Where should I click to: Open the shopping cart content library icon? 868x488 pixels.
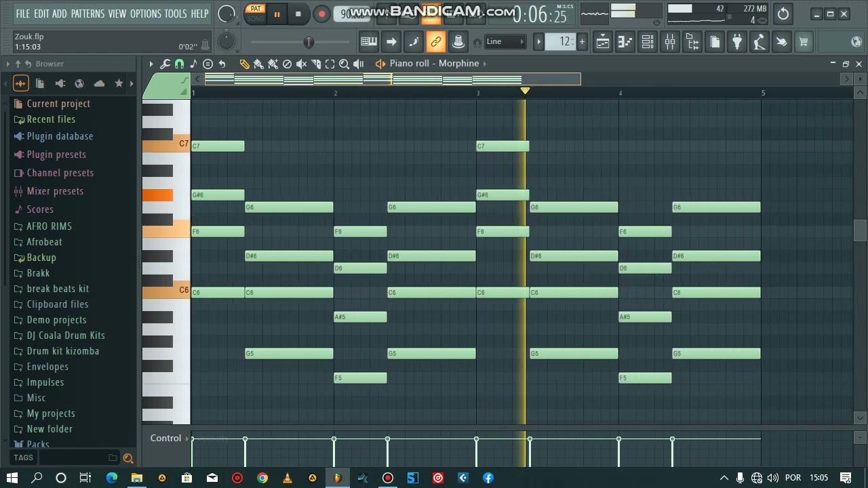point(804,42)
